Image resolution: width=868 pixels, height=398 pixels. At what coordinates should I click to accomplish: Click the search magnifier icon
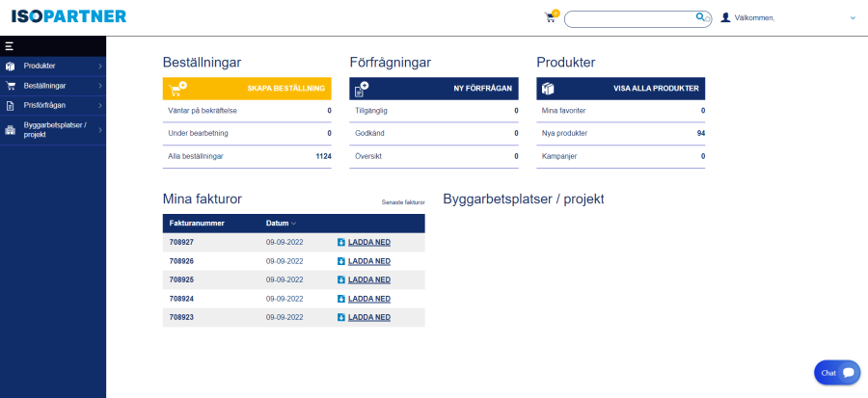[700, 17]
